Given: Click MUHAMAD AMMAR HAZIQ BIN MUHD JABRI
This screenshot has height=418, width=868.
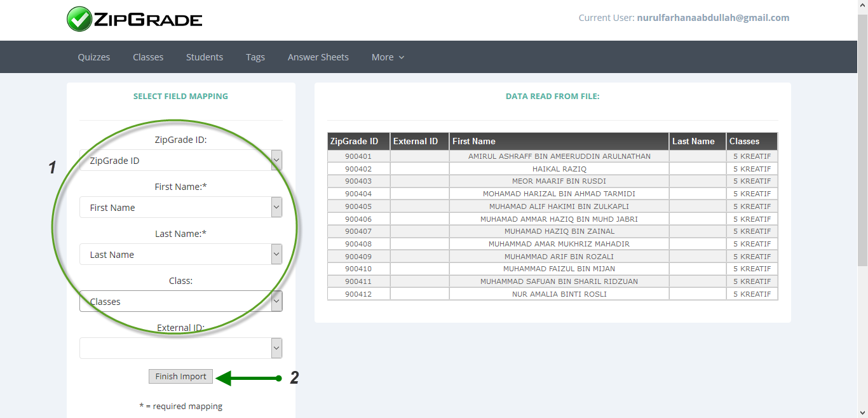Looking at the screenshot, I should click(x=559, y=219).
